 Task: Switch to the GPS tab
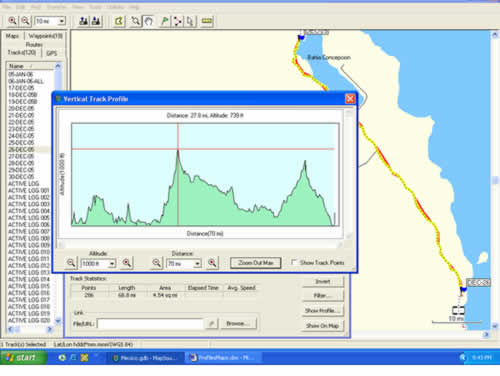[52, 53]
